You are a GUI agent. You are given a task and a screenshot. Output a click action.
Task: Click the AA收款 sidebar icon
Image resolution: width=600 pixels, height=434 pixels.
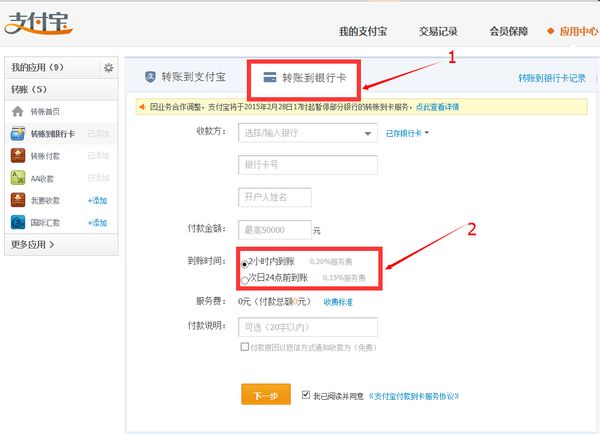coord(18,178)
